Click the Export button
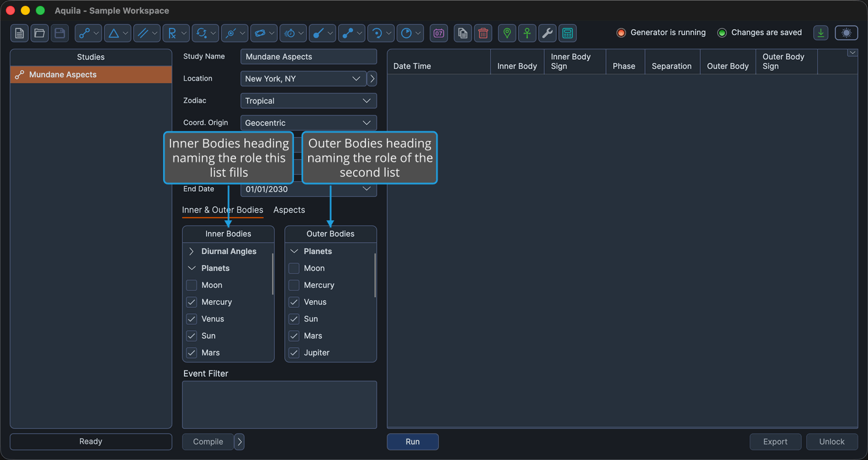Viewport: 868px width, 460px height. (776, 442)
